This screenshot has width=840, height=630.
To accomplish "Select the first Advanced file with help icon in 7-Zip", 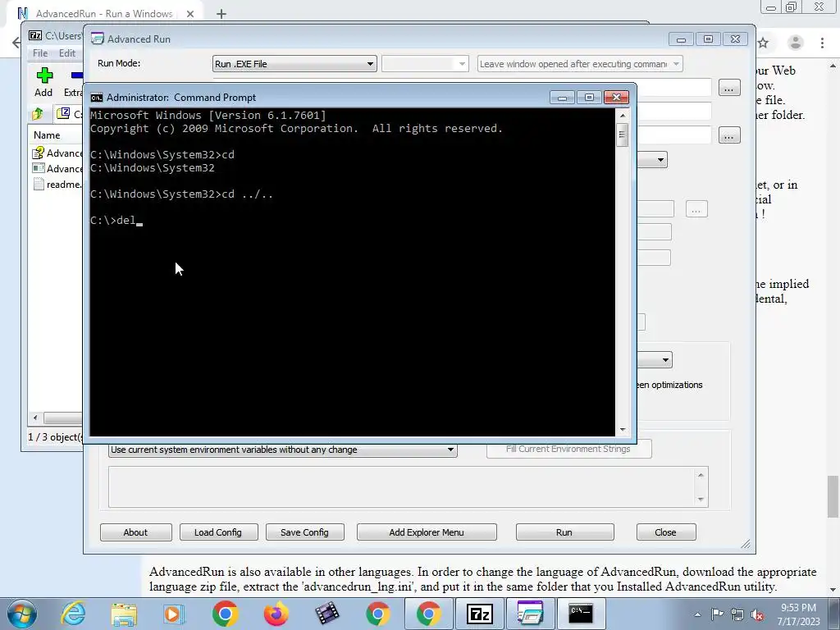I will click(38, 153).
